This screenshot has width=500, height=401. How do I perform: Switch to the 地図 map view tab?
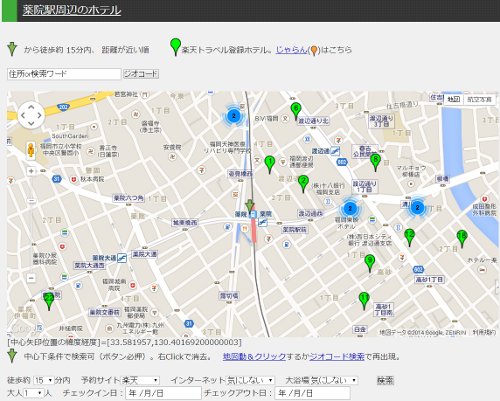click(454, 99)
